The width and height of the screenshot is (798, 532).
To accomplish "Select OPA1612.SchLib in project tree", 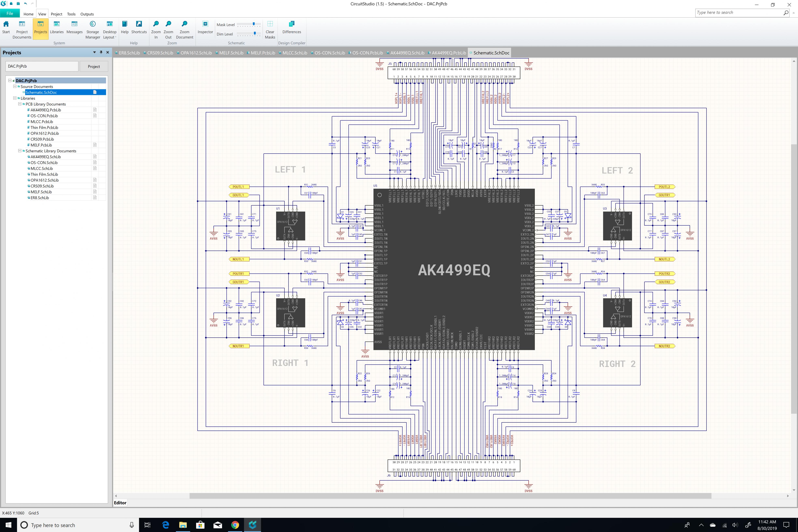I will (x=44, y=180).
